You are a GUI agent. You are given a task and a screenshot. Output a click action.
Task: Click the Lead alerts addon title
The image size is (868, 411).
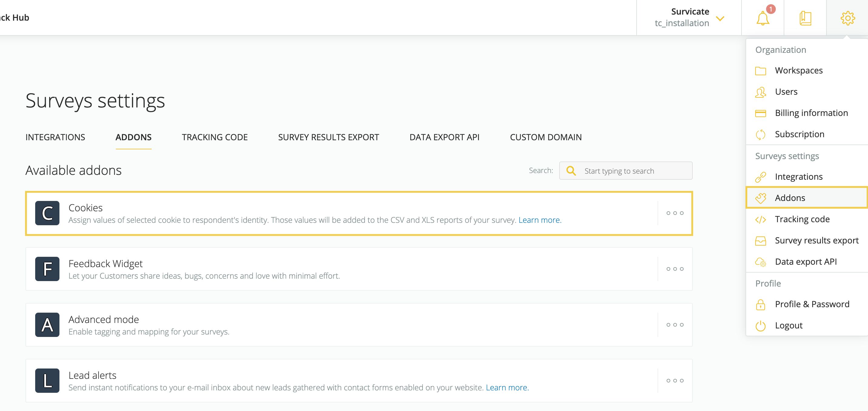point(92,375)
